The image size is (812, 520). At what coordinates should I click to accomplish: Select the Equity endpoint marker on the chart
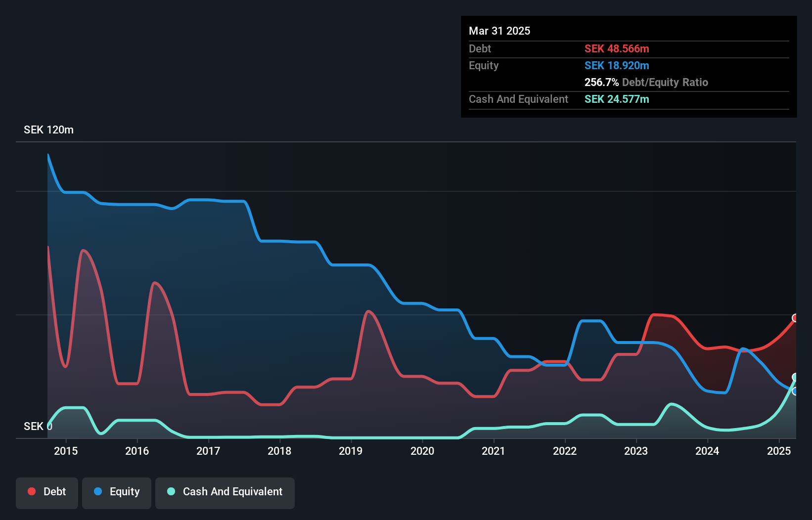click(x=795, y=391)
